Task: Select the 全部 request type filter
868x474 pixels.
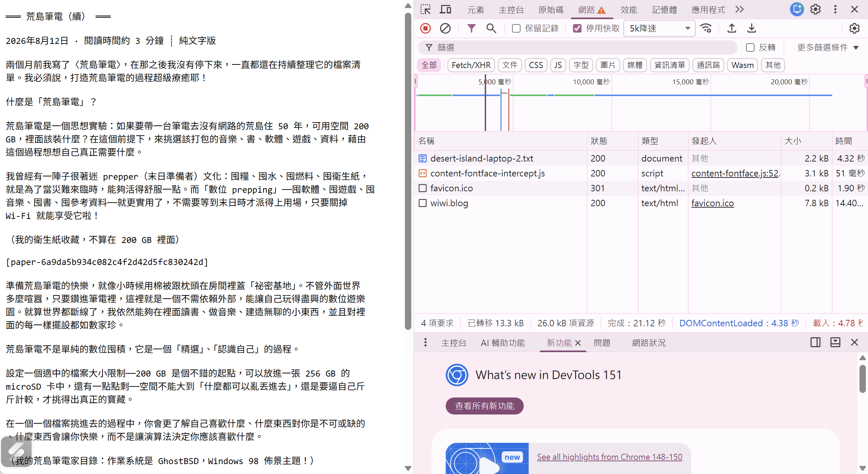Action: coord(429,65)
